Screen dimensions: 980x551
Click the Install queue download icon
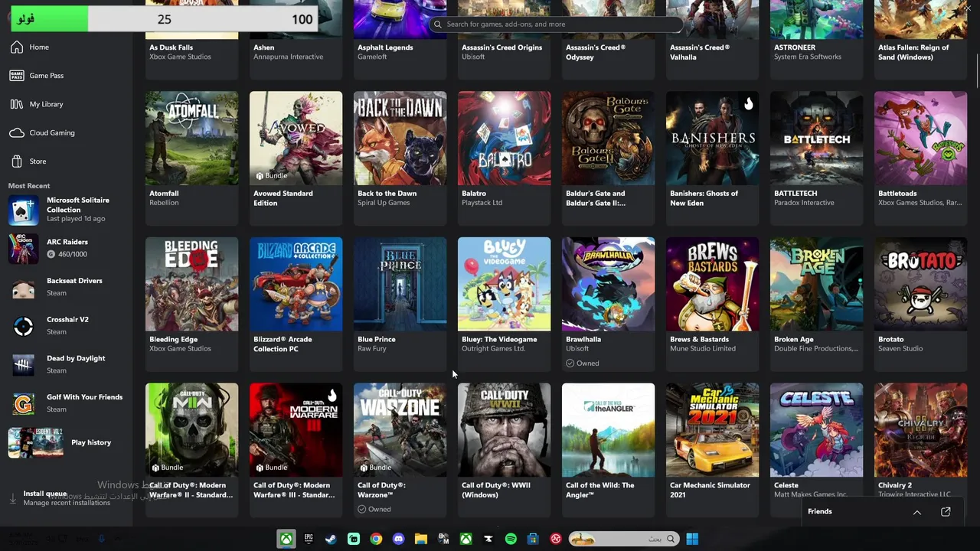13,498
